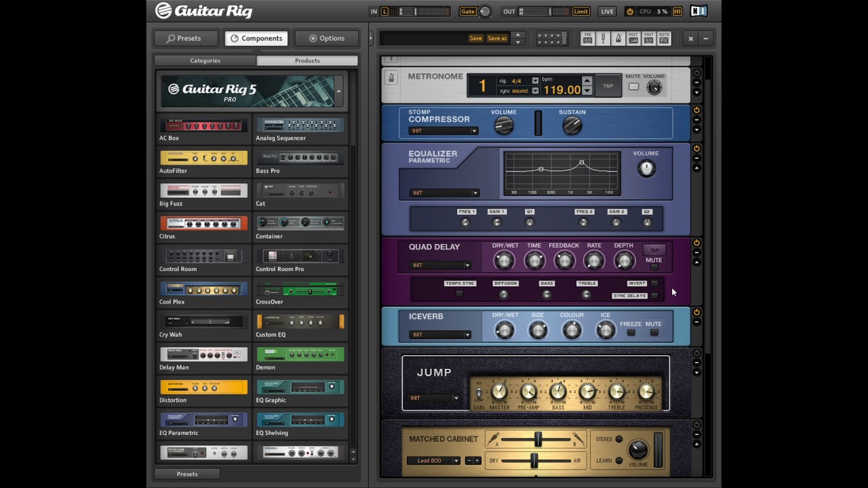Toggle the global power icon beside CPU

(x=630, y=12)
